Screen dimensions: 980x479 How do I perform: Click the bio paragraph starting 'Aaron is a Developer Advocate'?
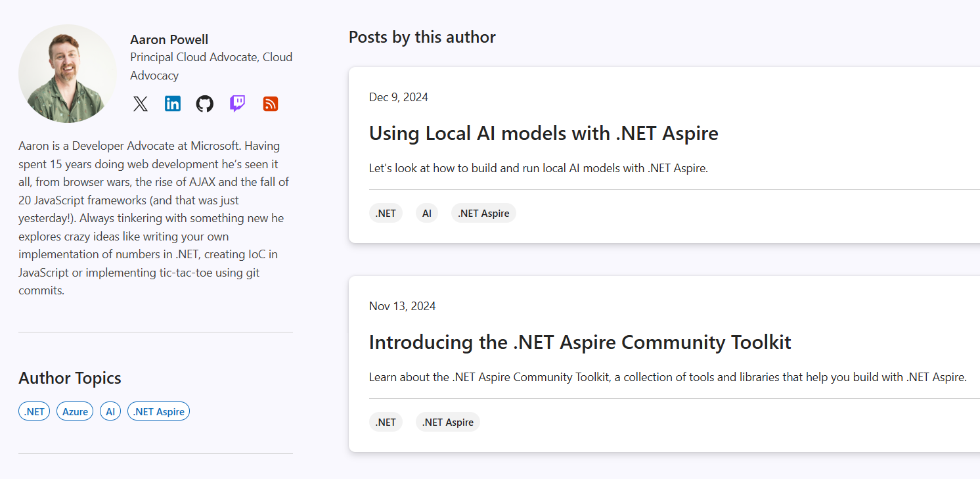click(x=154, y=217)
